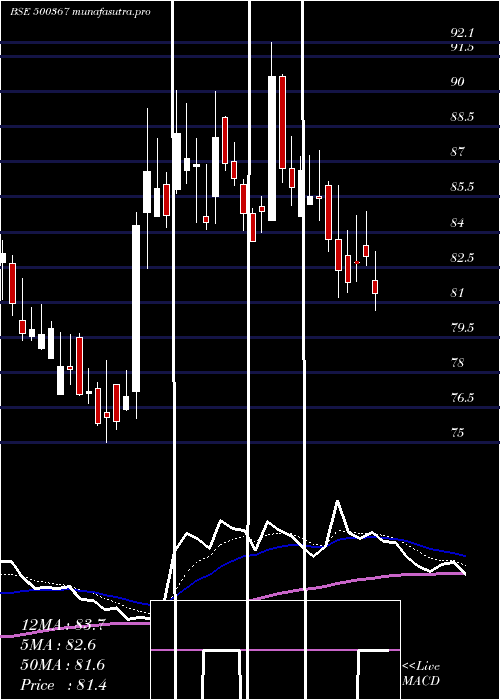Click the tall red candle falling from 90.5

coord(282,122)
